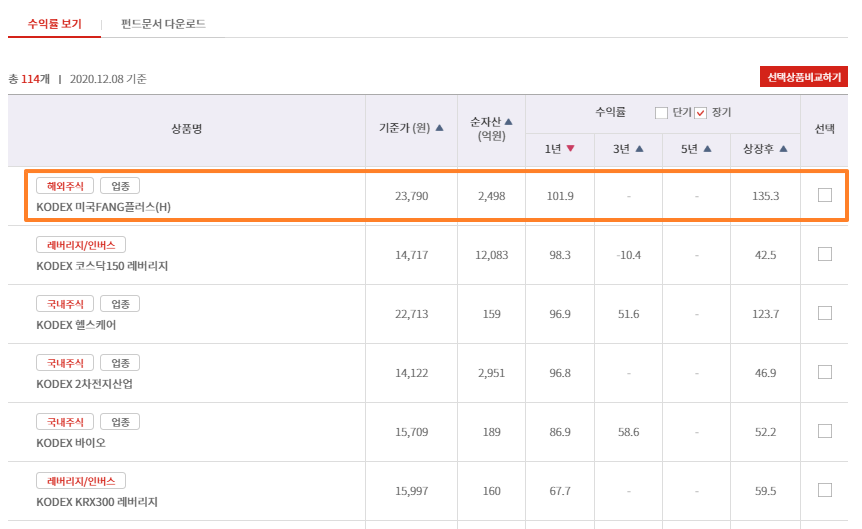
Task: Sort by 기준가 (원) arrow
Action: point(439,128)
